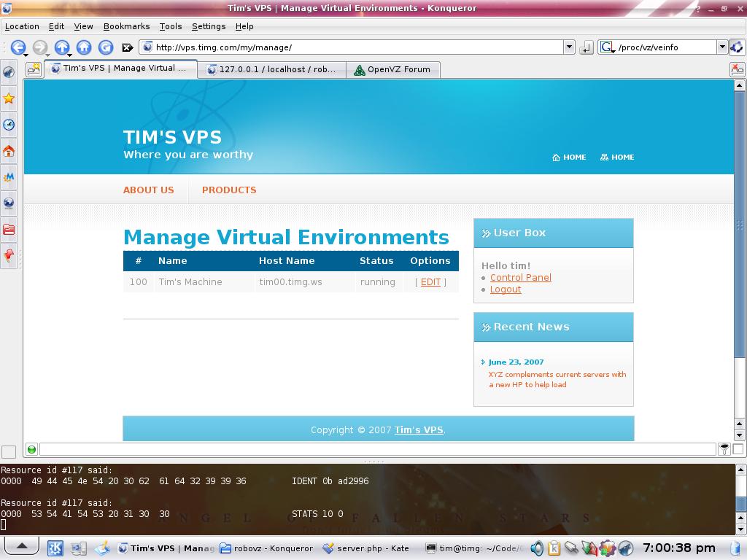
Task: Open the History clock sidebar panel
Action: click(x=9, y=125)
